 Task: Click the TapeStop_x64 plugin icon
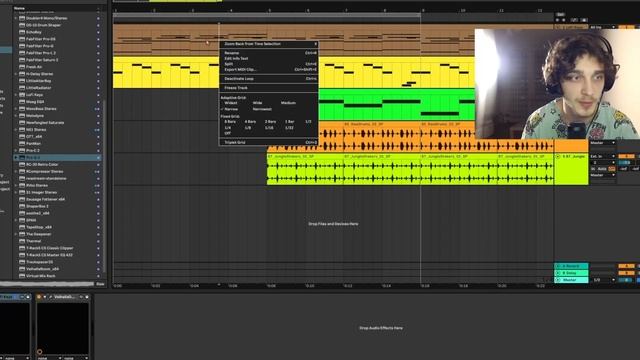click(22, 227)
